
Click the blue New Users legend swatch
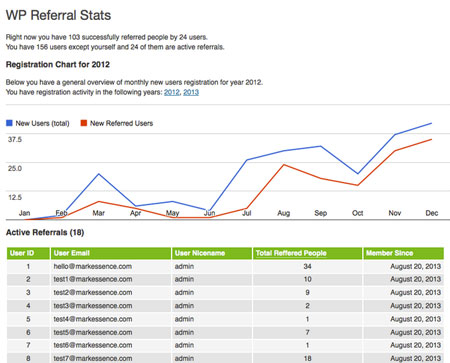pos(9,123)
